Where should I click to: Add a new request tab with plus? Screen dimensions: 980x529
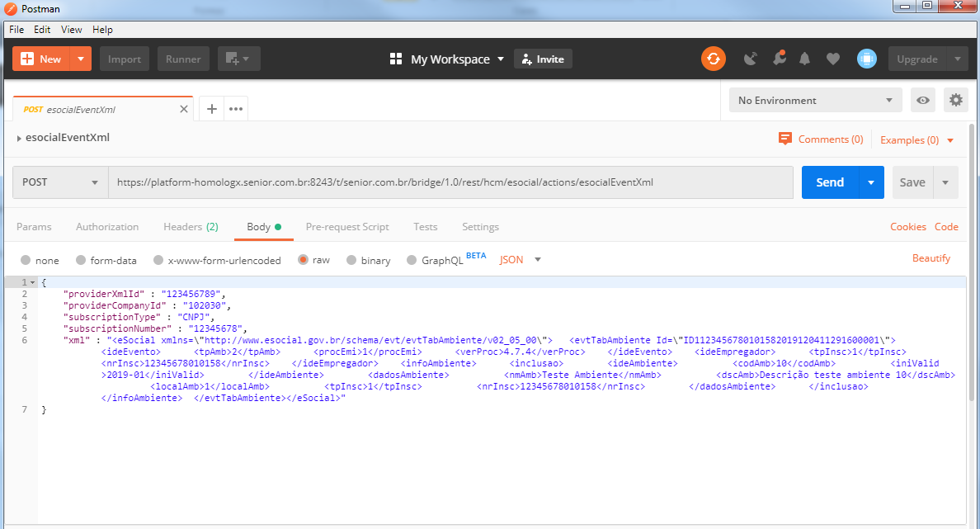tap(212, 109)
